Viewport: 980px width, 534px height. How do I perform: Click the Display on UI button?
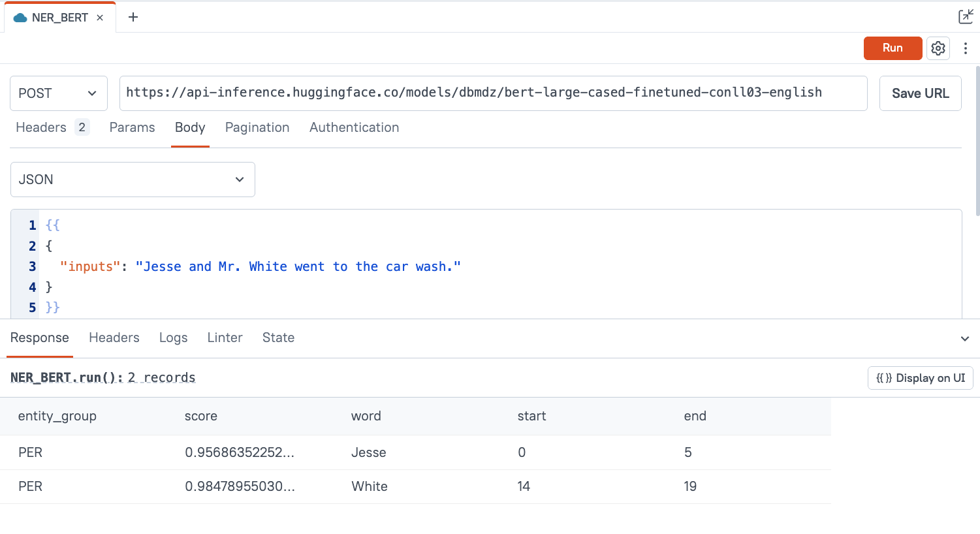[920, 378]
